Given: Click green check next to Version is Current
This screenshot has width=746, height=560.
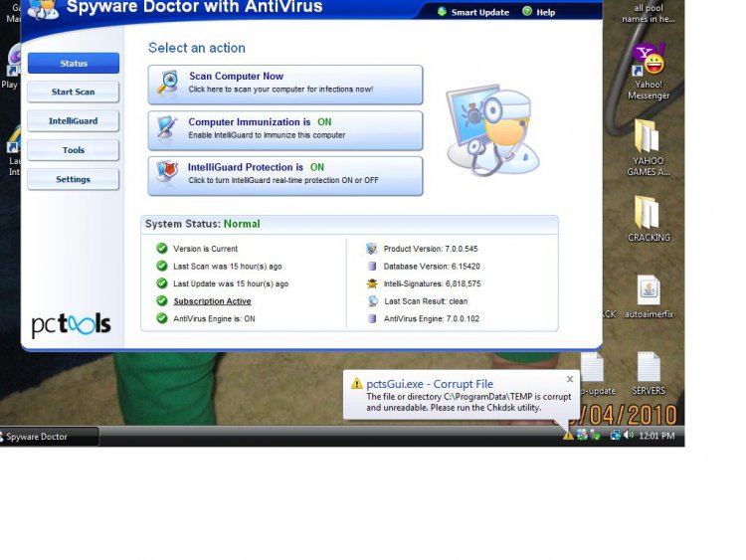Looking at the screenshot, I should 162,249.
